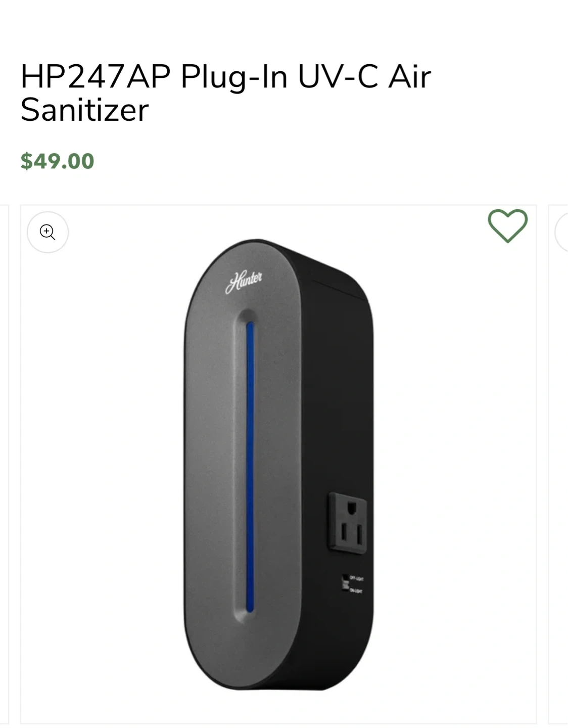Click the Hunter logo on the device

pyautogui.click(x=244, y=282)
